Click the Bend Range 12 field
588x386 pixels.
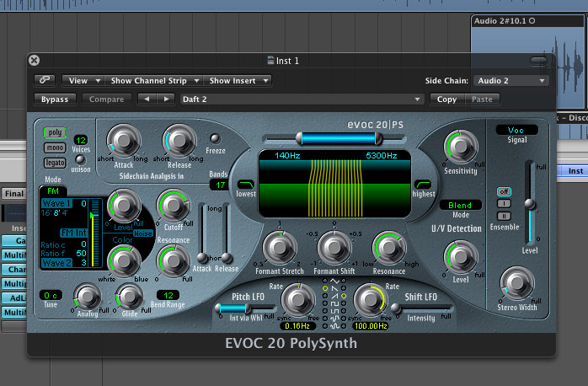[168, 295]
